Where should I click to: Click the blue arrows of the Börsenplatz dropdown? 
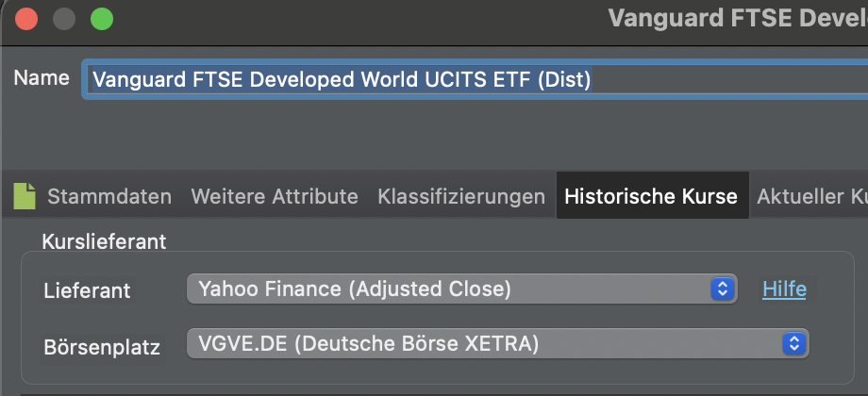pos(795,343)
